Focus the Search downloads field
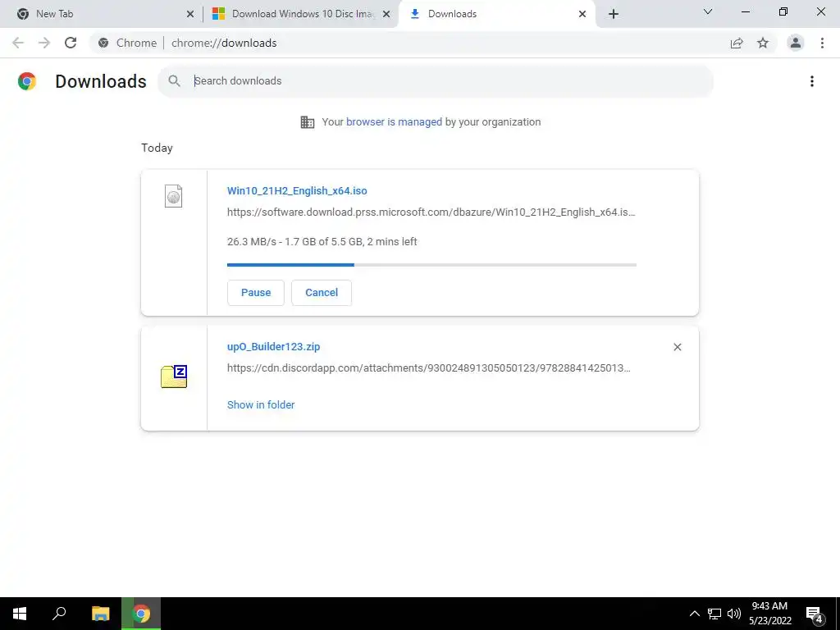The height and width of the screenshot is (630, 840). [x=435, y=81]
